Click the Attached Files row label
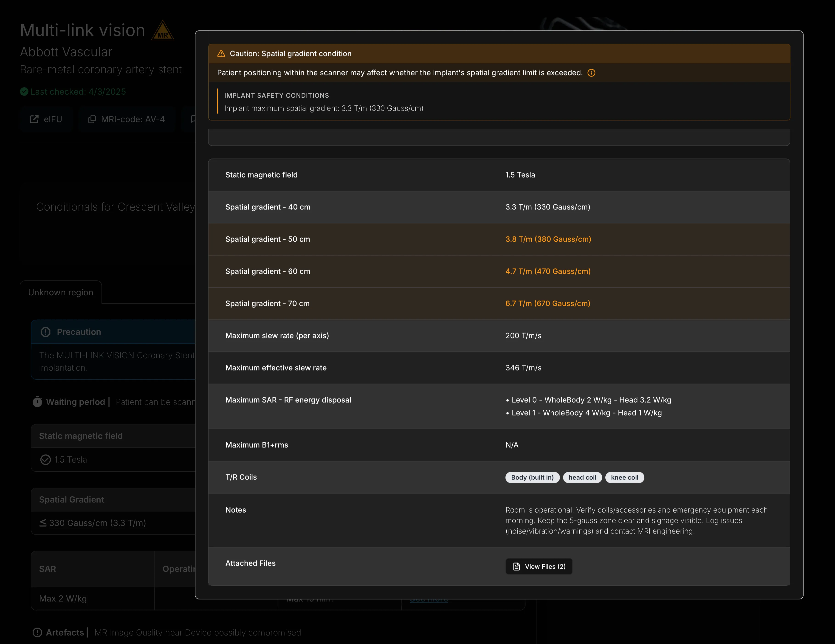 point(250,563)
